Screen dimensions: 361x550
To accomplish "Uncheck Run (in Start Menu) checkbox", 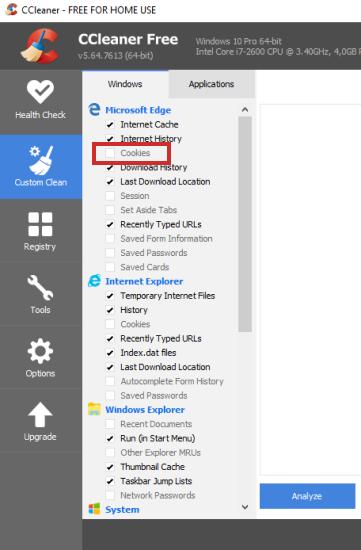I will tap(110, 438).
